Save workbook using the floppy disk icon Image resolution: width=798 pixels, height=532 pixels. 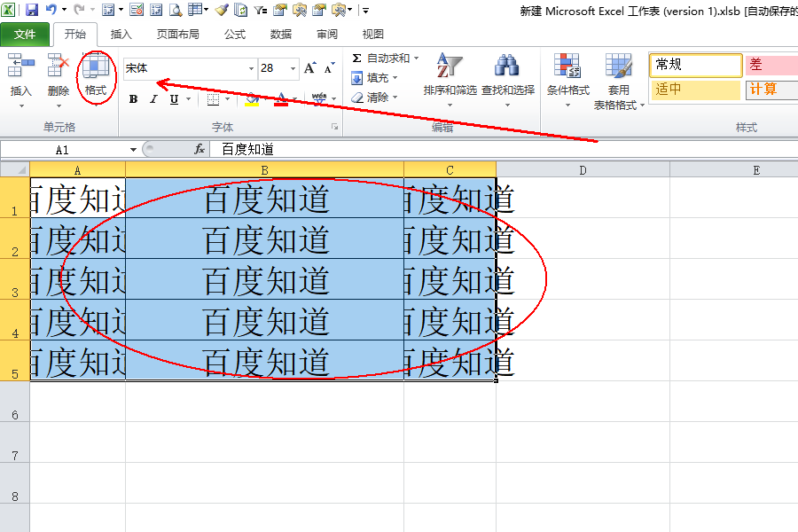tap(32, 10)
